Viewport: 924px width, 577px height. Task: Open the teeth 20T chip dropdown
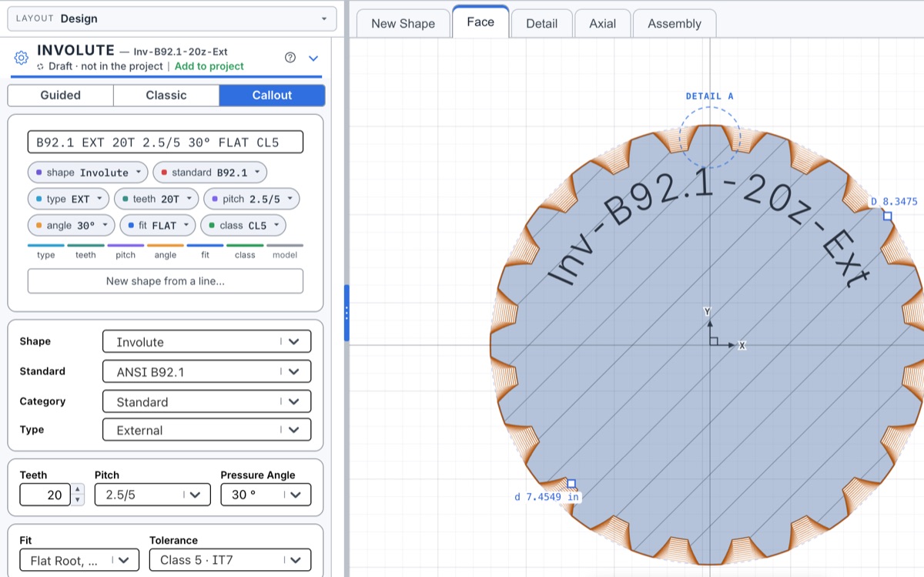tap(156, 199)
